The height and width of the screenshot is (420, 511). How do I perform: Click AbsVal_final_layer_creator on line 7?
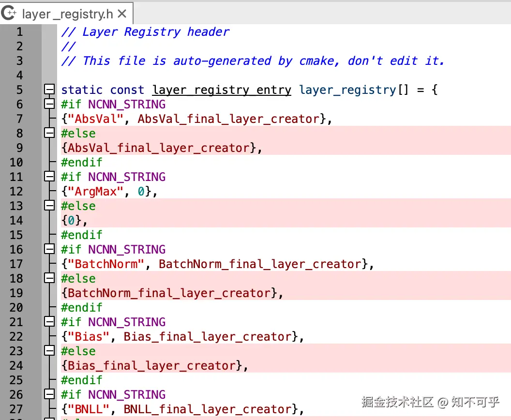228,119
